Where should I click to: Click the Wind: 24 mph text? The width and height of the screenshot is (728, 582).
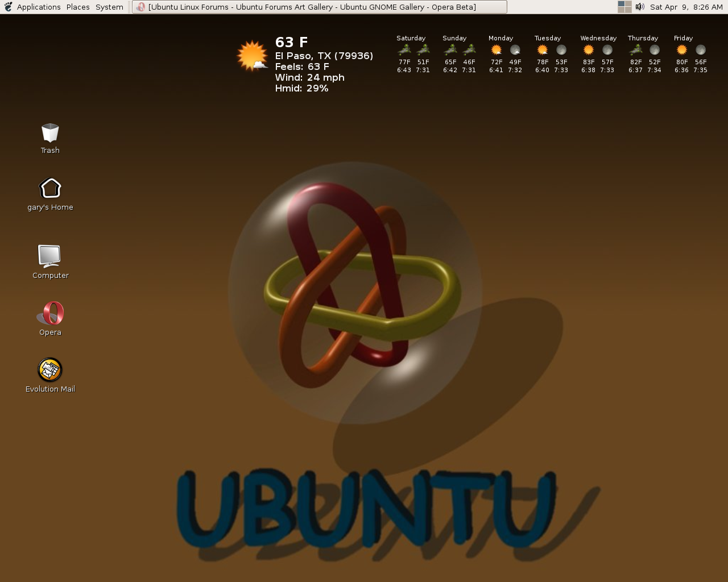(x=309, y=77)
